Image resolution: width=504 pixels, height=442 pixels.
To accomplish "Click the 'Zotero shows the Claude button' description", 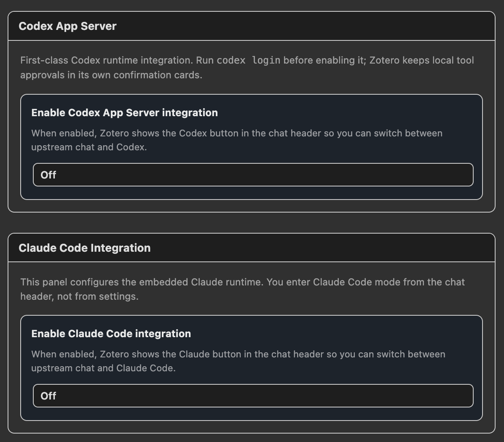I will [238, 361].
